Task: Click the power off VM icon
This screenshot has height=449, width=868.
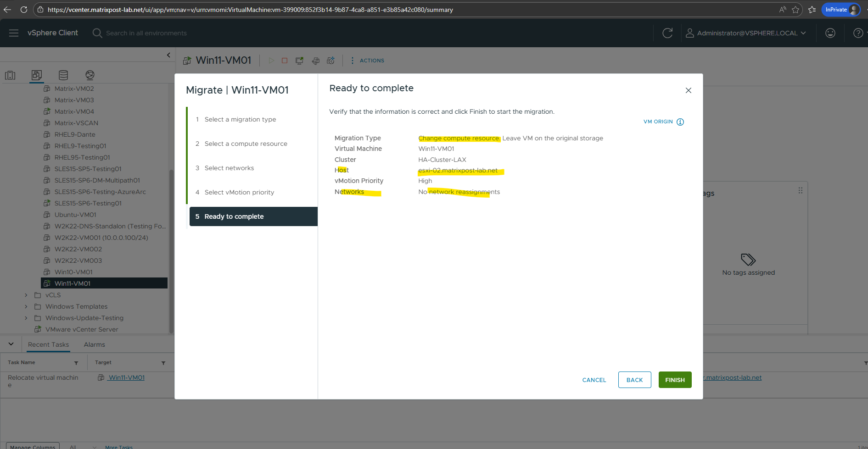Action: pyautogui.click(x=285, y=61)
